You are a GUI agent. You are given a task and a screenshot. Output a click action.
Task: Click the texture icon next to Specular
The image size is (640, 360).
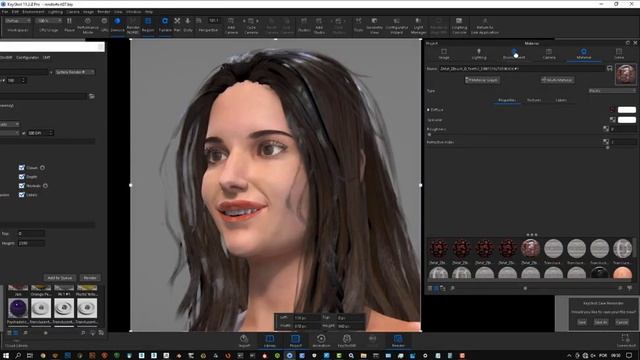click(x=612, y=120)
